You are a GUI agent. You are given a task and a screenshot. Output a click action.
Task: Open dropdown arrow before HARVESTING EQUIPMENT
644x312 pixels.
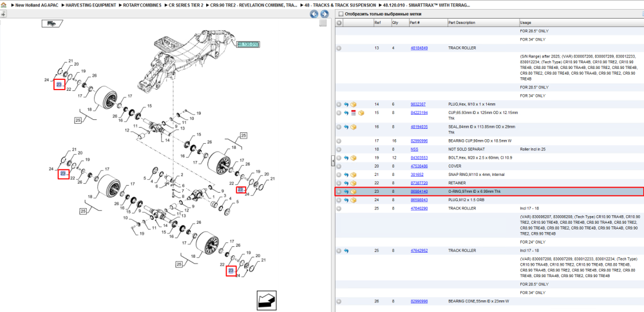62,5
